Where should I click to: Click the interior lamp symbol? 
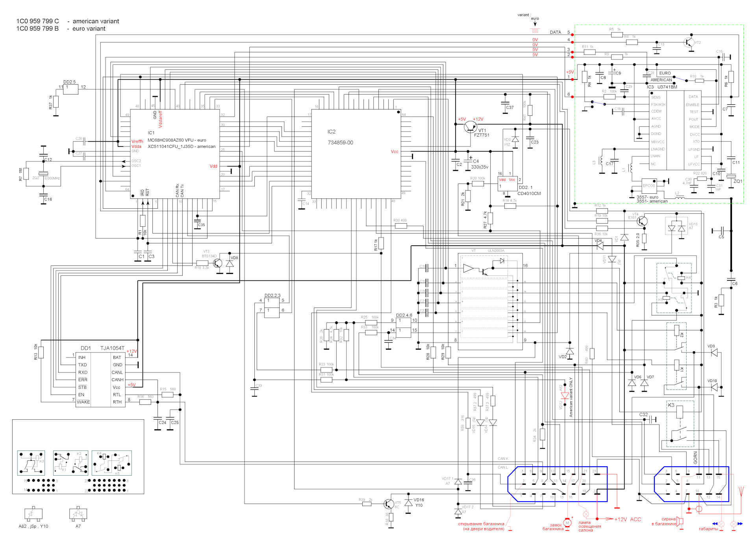586,514
